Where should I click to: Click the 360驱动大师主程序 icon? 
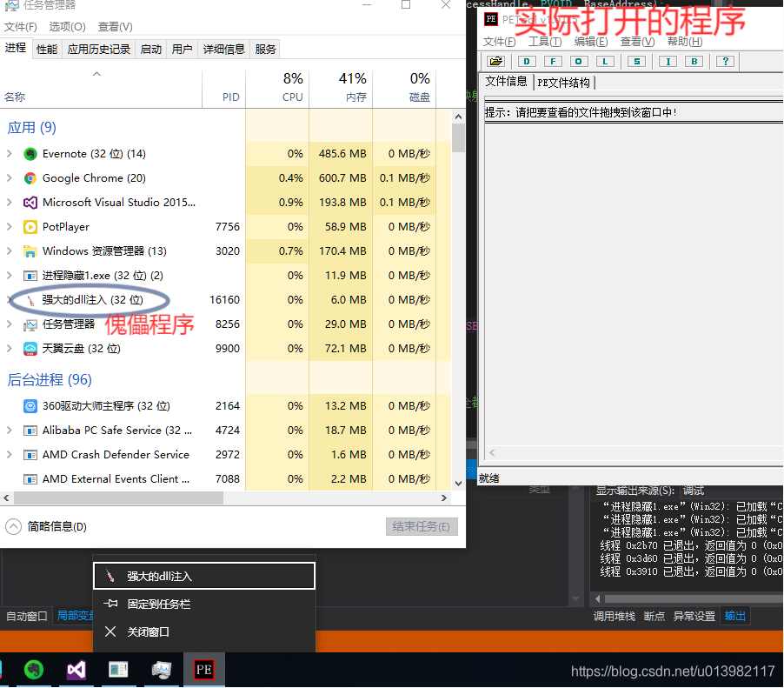click(30, 406)
